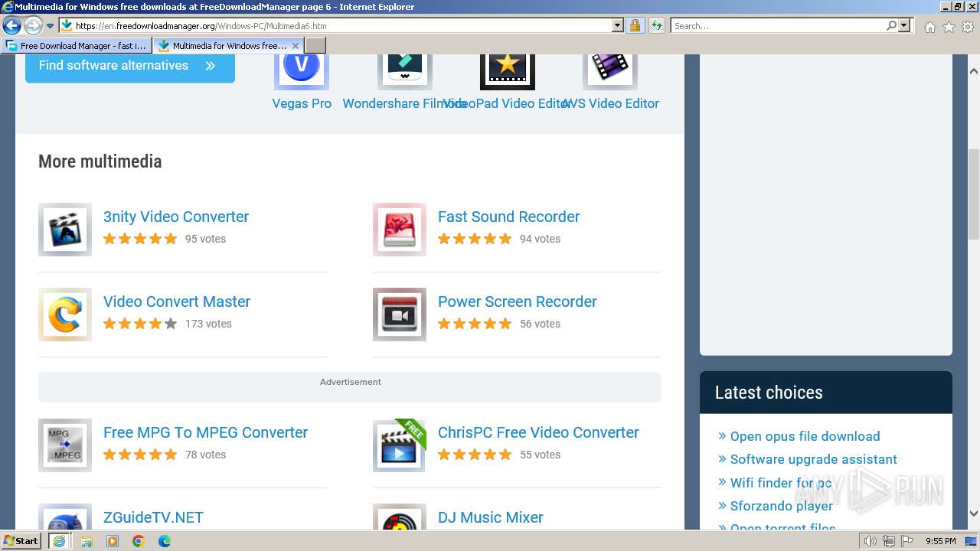Open the DJ Music Mixer link

point(491,517)
